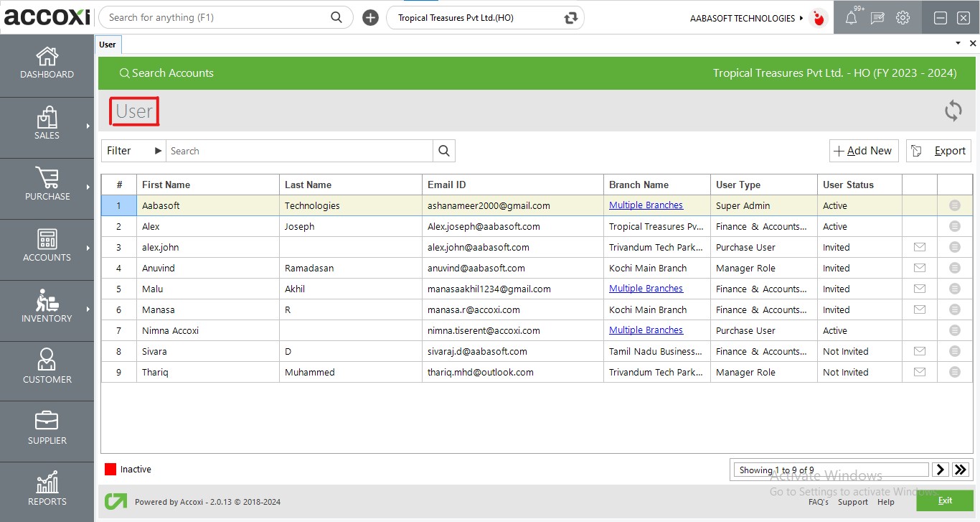This screenshot has height=522, width=980.
Task: Resend invite mail icon for Anuvind row
Action: [x=919, y=268]
